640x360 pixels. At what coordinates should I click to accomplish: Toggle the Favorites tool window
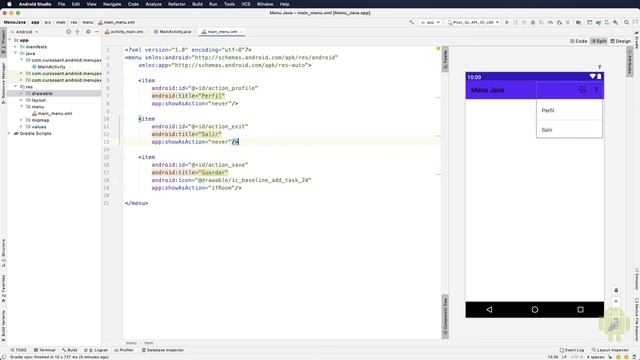(x=3, y=288)
